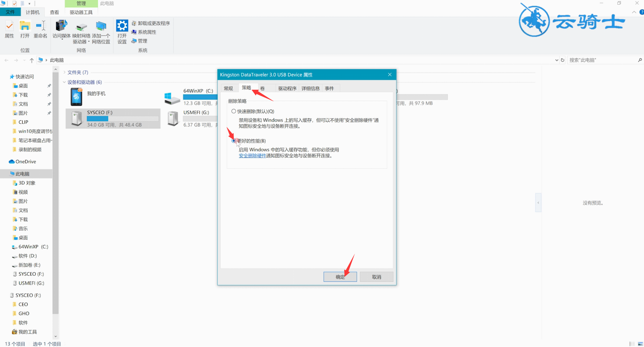Select the SYSCEO (F:) drive tile
The width and height of the screenshot is (644, 347).
pyautogui.click(x=113, y=118)
